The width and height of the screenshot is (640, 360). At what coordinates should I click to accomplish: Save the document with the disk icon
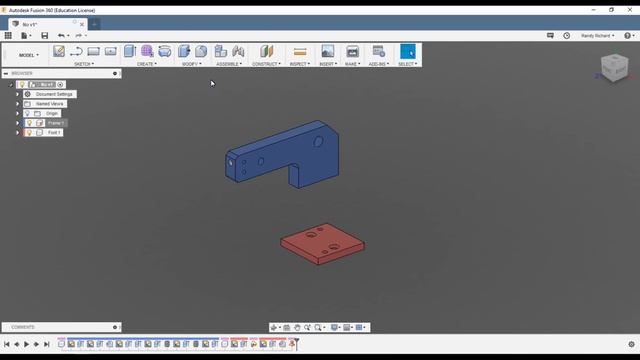coord(44,36)
